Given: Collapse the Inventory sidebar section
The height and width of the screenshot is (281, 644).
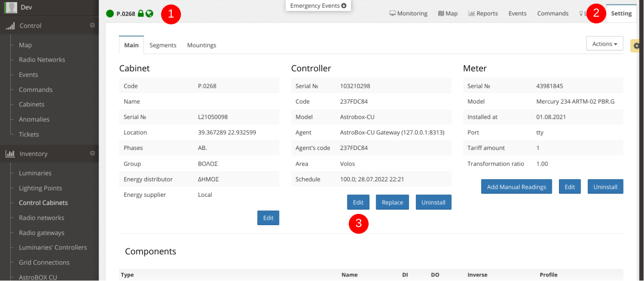Looking at the screenshot, I should pyautogui.click(x=92, y=154).
